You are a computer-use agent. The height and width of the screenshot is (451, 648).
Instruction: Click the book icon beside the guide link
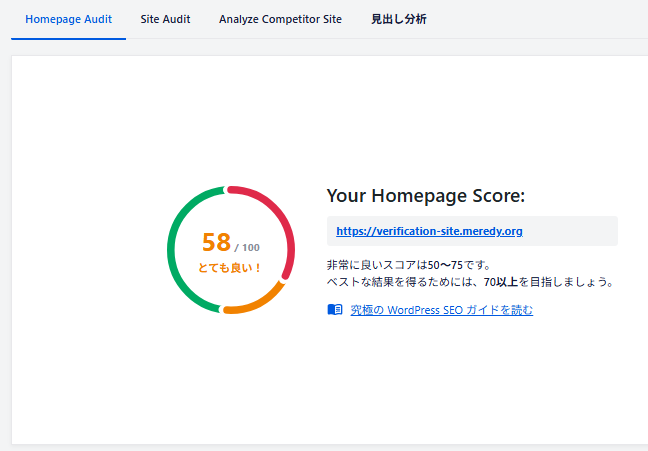(x=335, y=310)
